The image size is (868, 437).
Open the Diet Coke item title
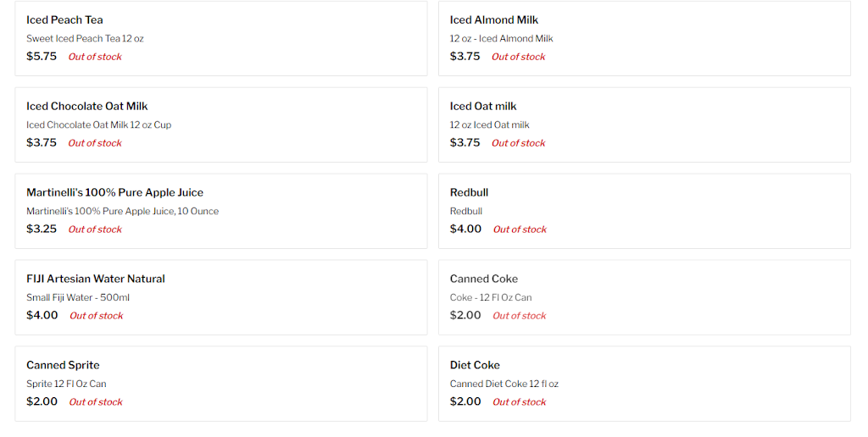475,366
